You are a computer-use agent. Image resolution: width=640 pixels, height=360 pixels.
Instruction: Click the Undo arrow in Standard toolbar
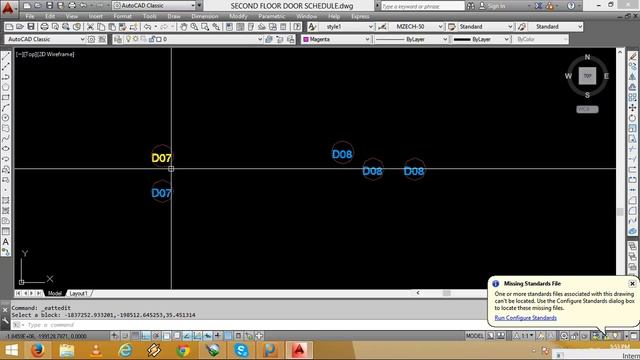tap(147, 27)
